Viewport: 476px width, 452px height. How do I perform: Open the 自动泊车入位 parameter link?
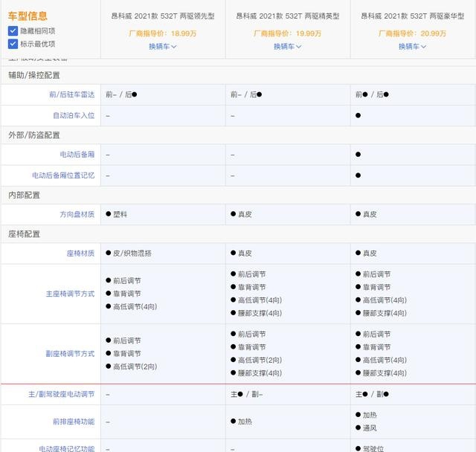tap(74, 115)
